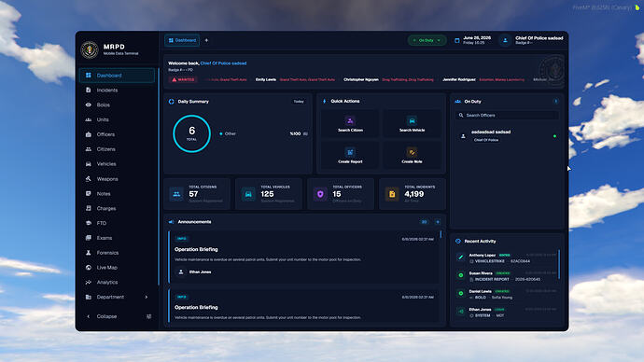The width and height of the screenshot is (644, 362).
Task: Open the first Operation Briefing announcement
Action: click(x=304, y=257)
